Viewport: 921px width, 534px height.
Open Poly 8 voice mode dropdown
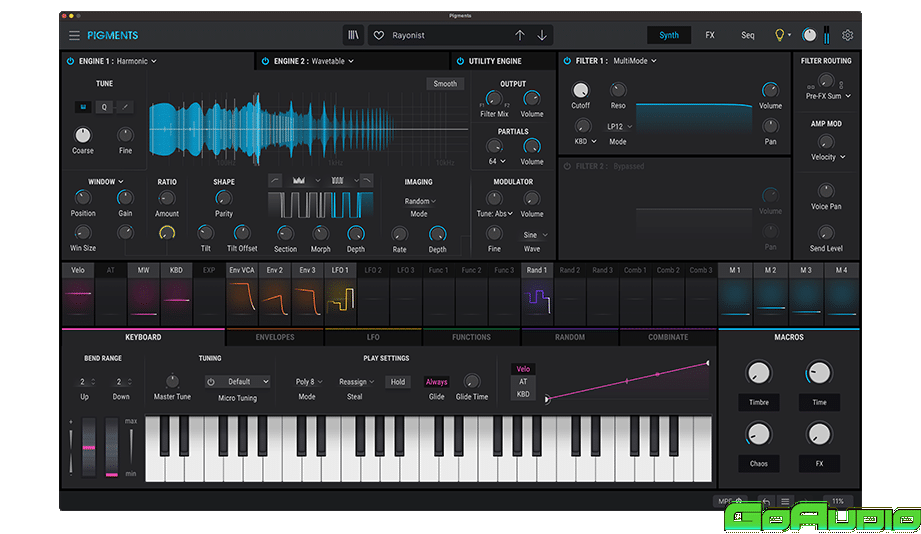[x=308, y=382]
